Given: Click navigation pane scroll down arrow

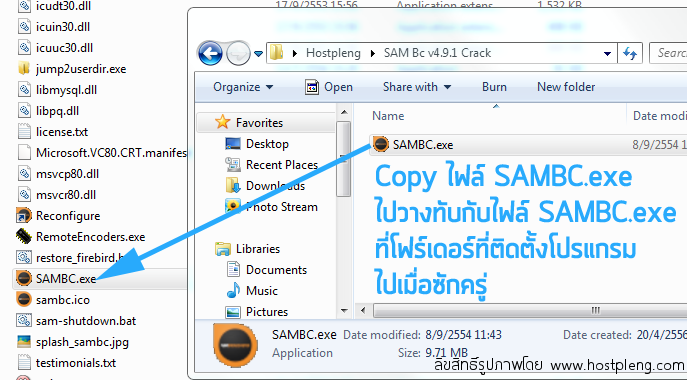Looking at the screenshot, I should [x=344, y=311].
